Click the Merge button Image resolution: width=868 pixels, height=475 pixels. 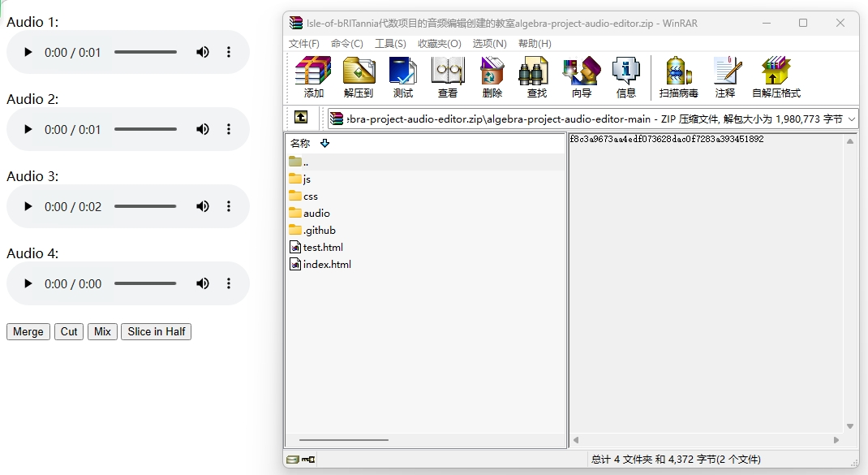click(x=28, y=331)
